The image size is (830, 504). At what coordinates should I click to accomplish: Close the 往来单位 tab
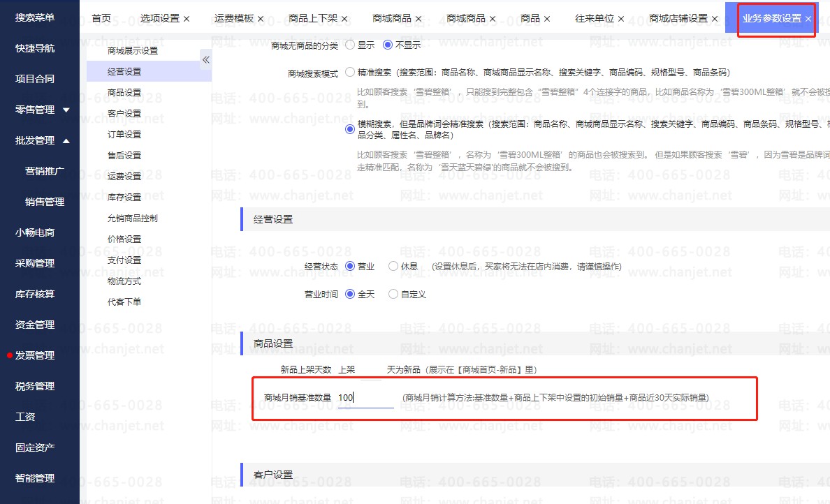621,19
